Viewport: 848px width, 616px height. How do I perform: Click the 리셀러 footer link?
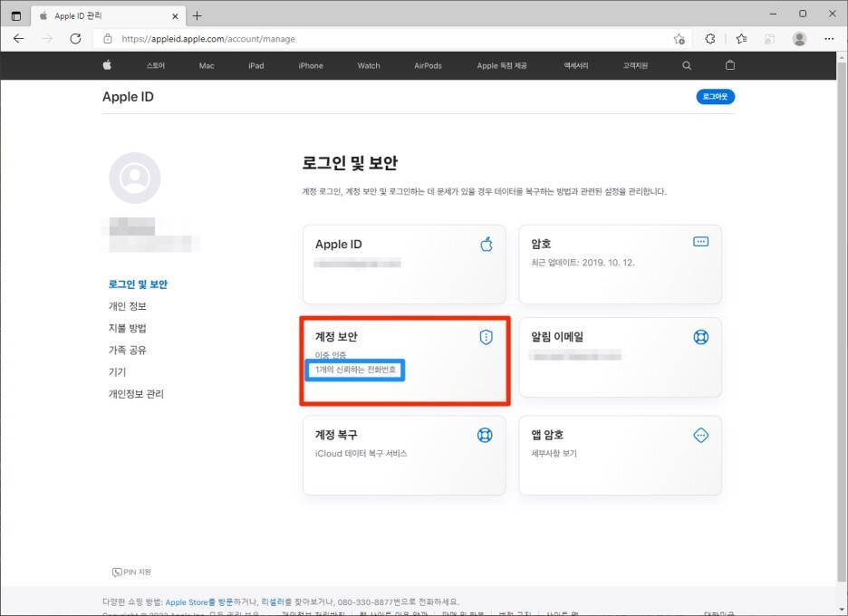[x=273, y=602]
